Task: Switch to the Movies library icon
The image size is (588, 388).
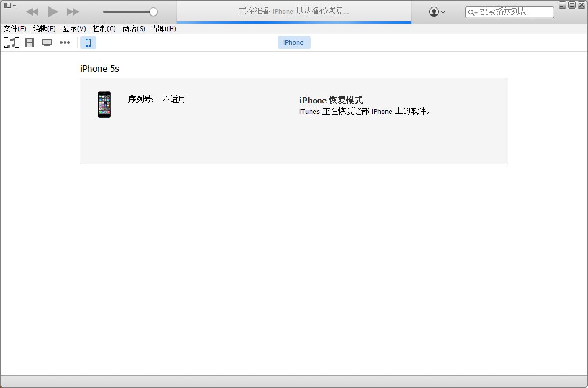Action: 29,43
